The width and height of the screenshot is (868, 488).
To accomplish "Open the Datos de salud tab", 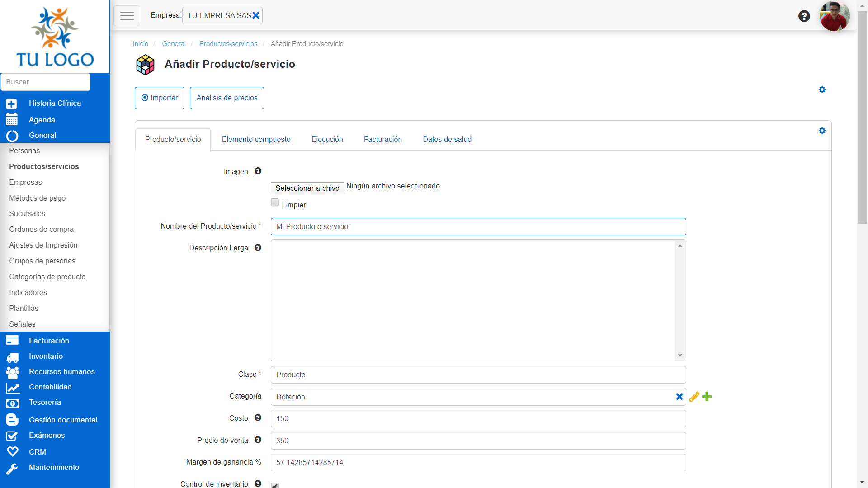I will [x=447, y=139].
